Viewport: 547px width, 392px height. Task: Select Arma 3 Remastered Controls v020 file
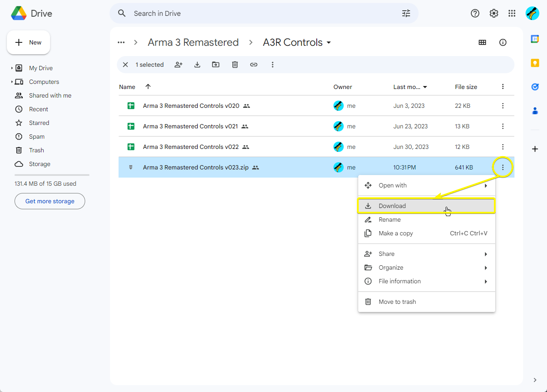point(316,106)
